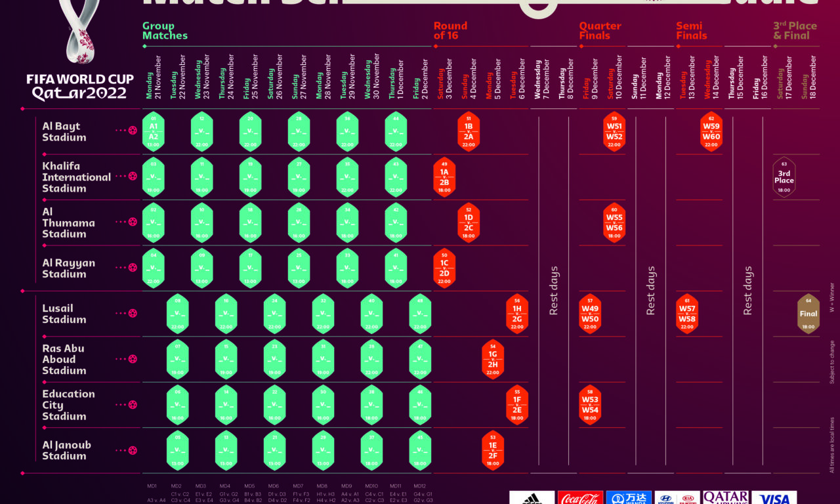Jump to the Quarter Finals heading
Image resolution: width=840 pixels, height=504 pixels.
click(600, 31)
